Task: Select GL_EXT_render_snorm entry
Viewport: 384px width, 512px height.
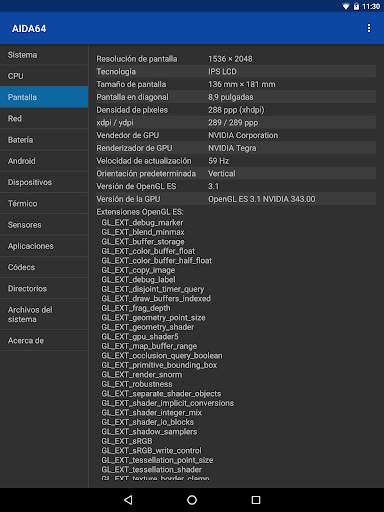Action: click(142, 374)
